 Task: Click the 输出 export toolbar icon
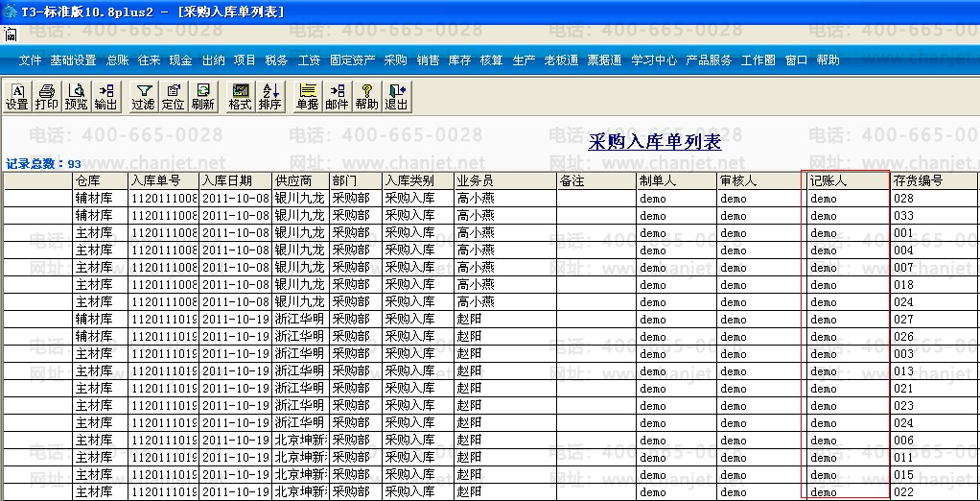click(106, 97)
